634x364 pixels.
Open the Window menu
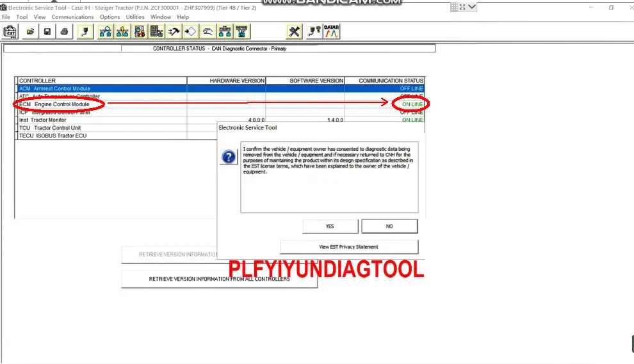click(x=161, y=17)
